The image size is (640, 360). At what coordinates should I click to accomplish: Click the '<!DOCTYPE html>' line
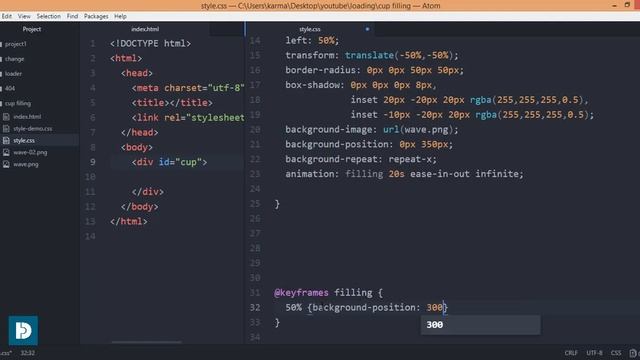tap(150, 43)
